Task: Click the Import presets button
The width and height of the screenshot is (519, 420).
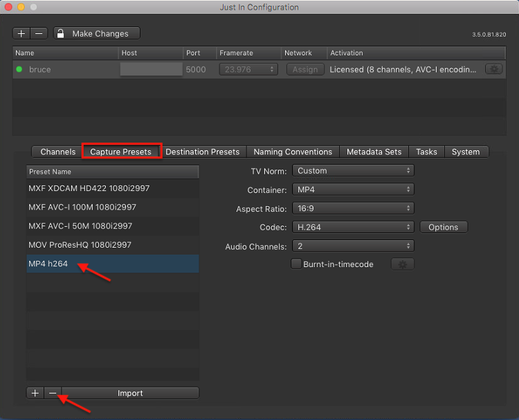Action: tap(130, 393)
